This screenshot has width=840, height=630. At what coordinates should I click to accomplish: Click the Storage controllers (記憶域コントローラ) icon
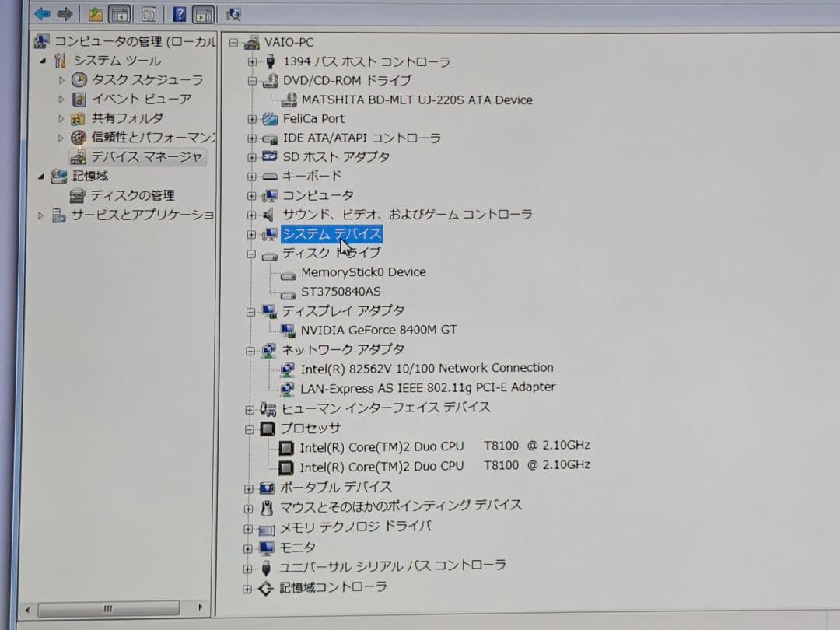[x=266, y=588]
